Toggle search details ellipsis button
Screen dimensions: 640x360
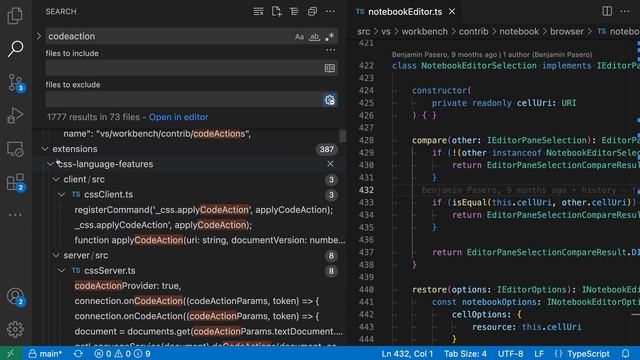[331, 50]
